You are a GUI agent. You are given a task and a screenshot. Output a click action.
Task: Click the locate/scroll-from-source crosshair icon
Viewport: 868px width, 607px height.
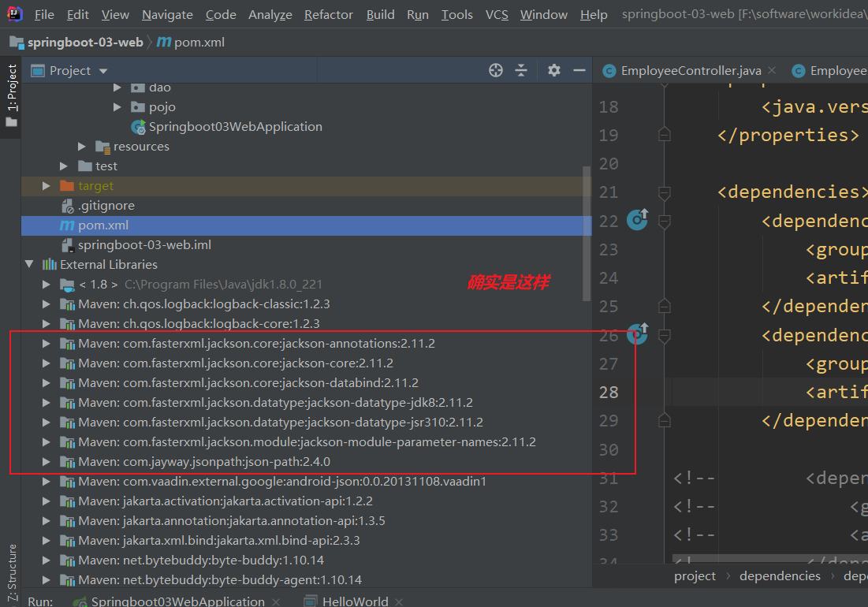(495, 70)
